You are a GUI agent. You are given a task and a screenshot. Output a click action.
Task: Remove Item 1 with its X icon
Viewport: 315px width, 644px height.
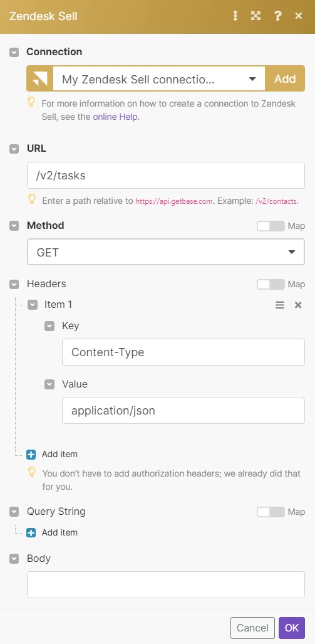(x=298, y=305)
